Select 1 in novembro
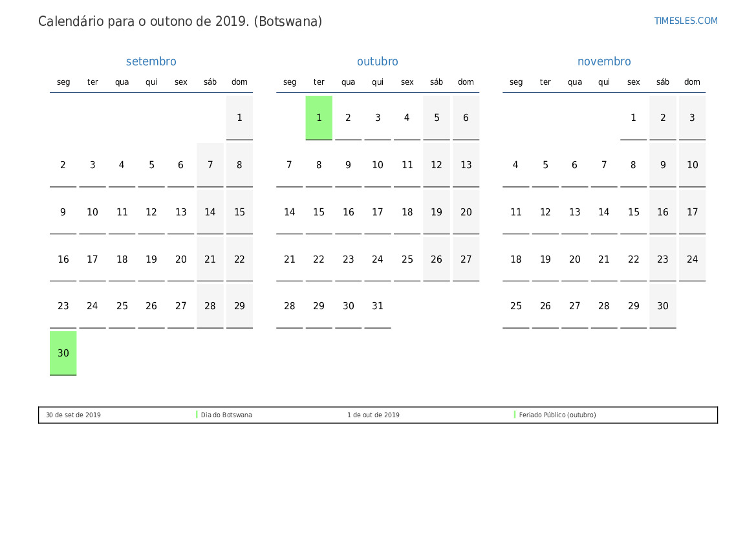Image resolution: width=756 pixels, height=535 pixels. [633, 118]
